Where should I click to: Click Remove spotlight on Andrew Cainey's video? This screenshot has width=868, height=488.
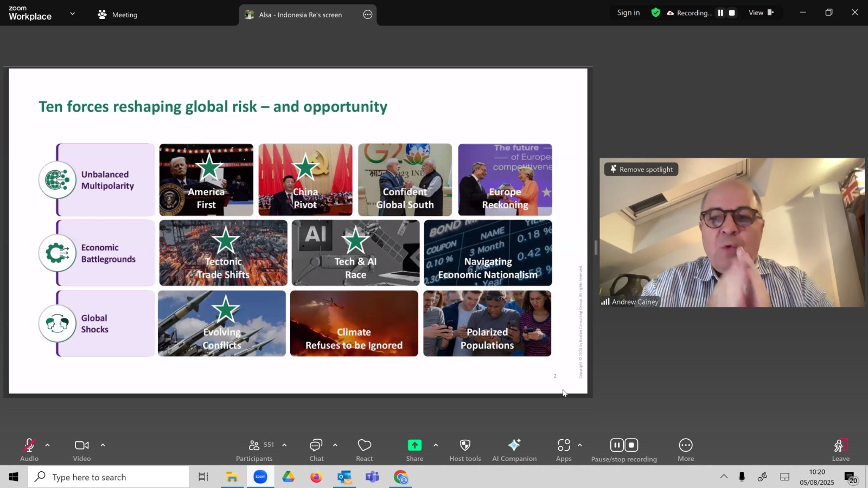pyautogui.click(x=641, y=169)
